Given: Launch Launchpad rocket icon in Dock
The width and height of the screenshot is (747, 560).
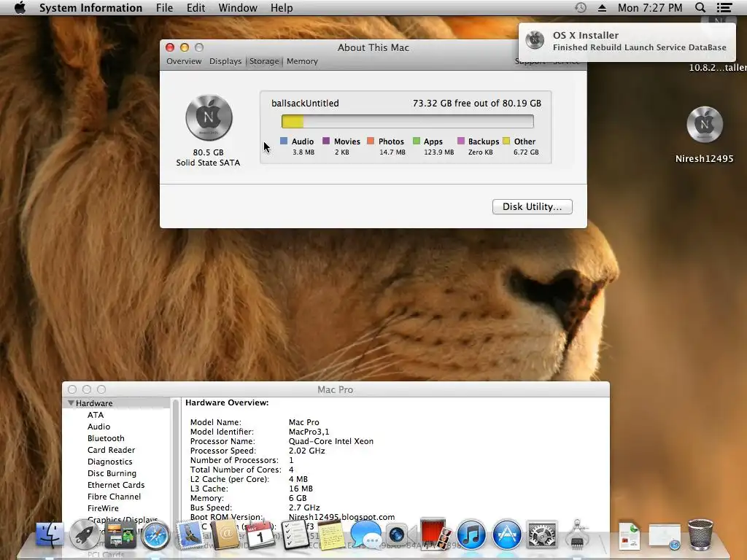Looking at the screenshot, I should click(85, 534).
